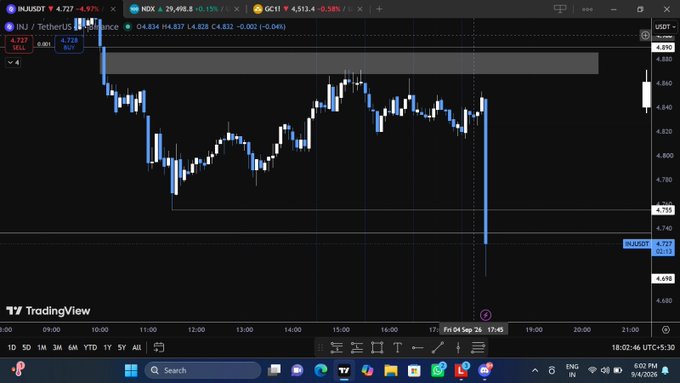Open the Windows Start menu

click(131, 370)
